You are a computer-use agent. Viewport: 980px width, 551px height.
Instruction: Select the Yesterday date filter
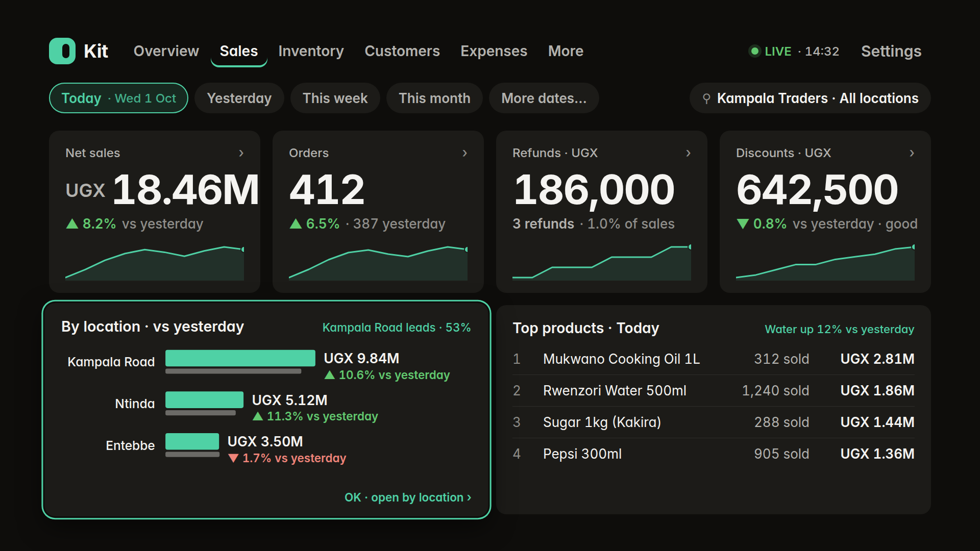239,98
